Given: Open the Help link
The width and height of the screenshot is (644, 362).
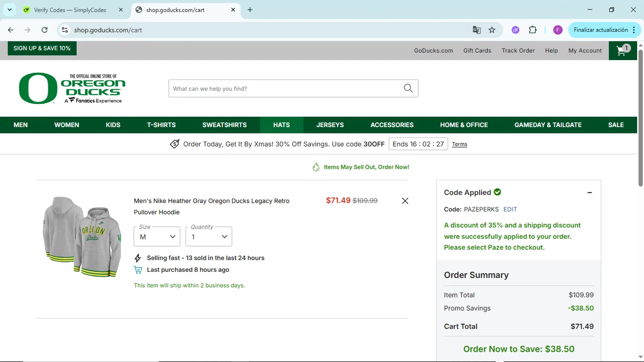Looking at the screenshot, I should coord(552,51).
